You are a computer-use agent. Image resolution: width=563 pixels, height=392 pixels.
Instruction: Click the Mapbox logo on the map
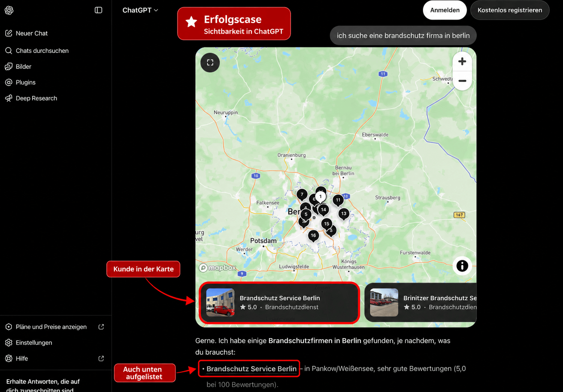(218, 268)
